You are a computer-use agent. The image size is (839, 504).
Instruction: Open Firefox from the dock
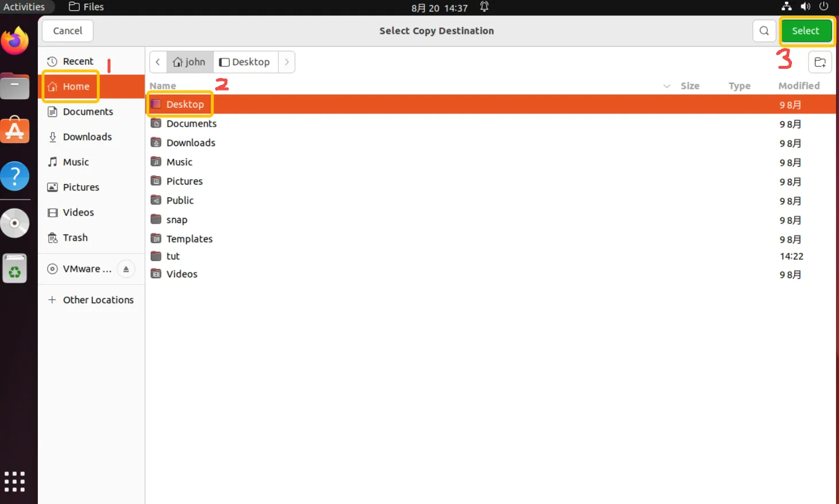coord(15,41)
